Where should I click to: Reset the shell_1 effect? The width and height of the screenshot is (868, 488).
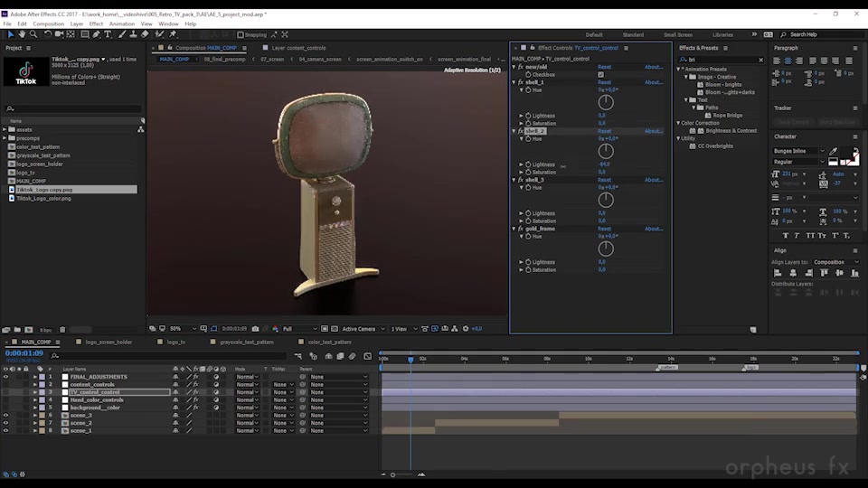[x=604, y=82]
